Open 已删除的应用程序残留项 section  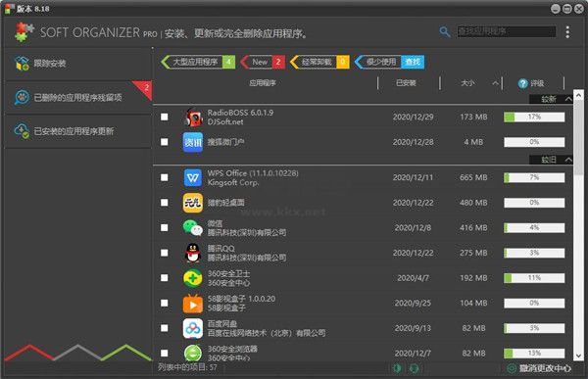click(77, 98)
